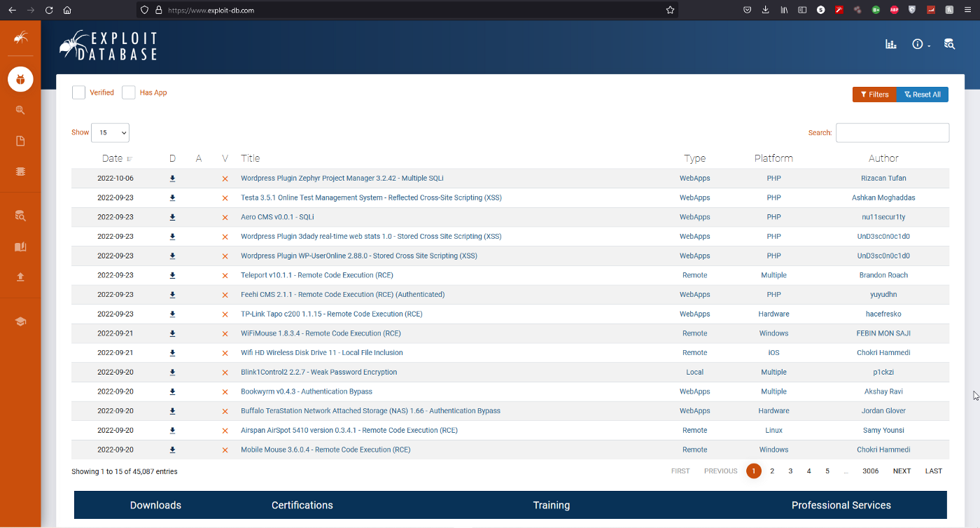Screen dimensions: 980x528
Task: Open Submissions upload icon in sidebar
Action: 20,277
